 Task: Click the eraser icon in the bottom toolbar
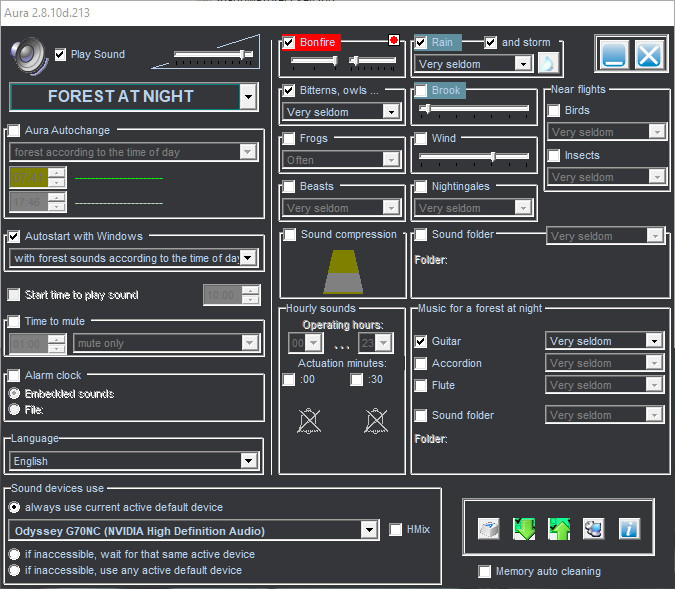click(x=489, y=529)
